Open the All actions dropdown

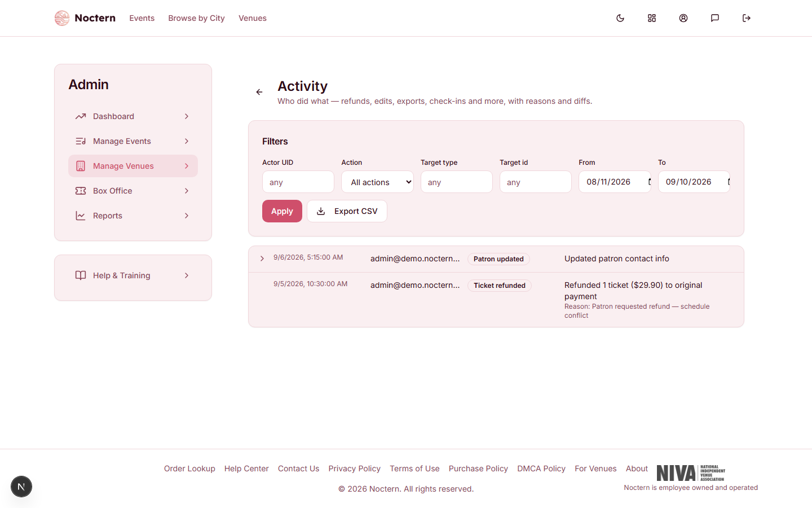tap(377, 182)
